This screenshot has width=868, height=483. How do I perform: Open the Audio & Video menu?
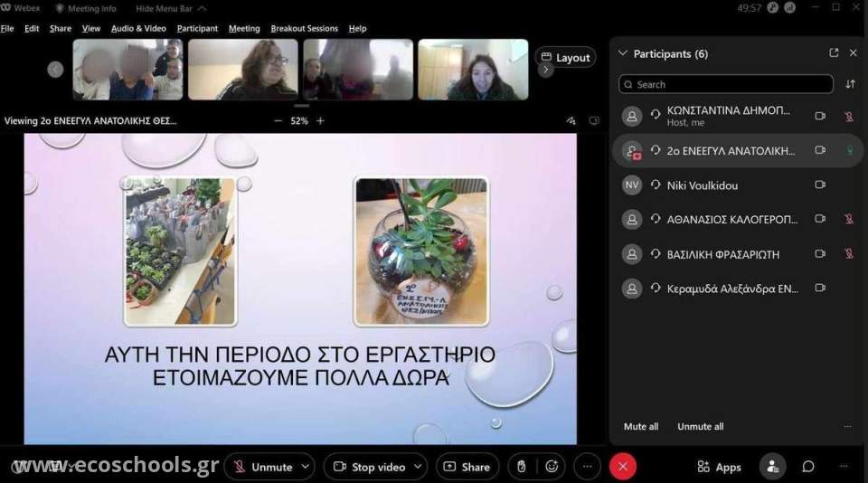(x=139, y=28)
